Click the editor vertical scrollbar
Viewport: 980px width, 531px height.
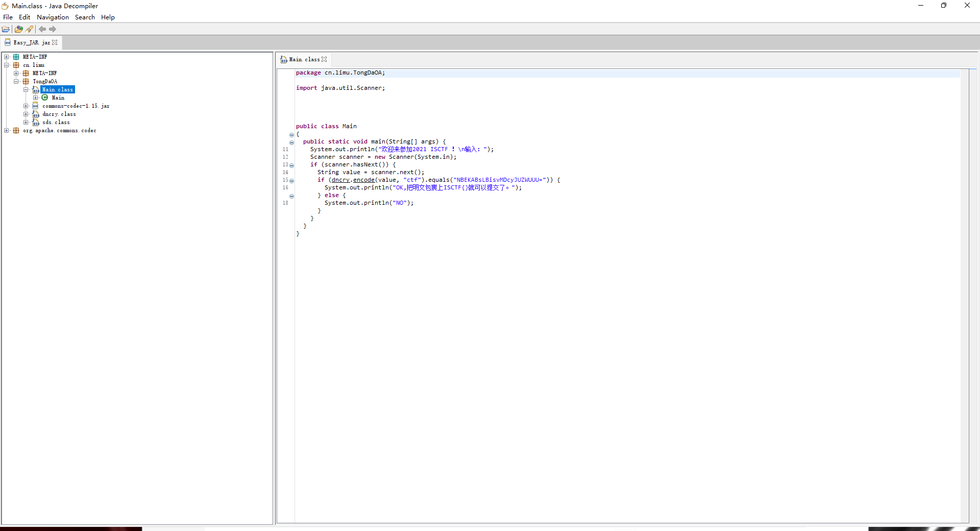point(965,296)
